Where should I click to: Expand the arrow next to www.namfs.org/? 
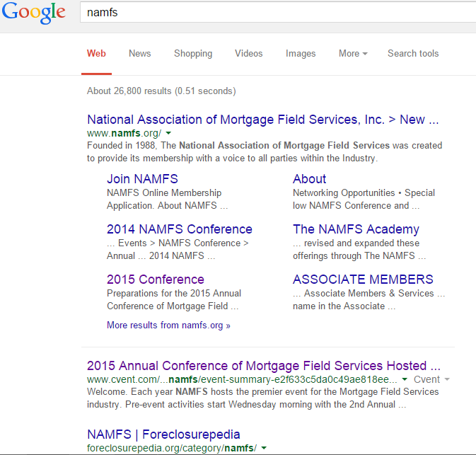click(168, 133)
